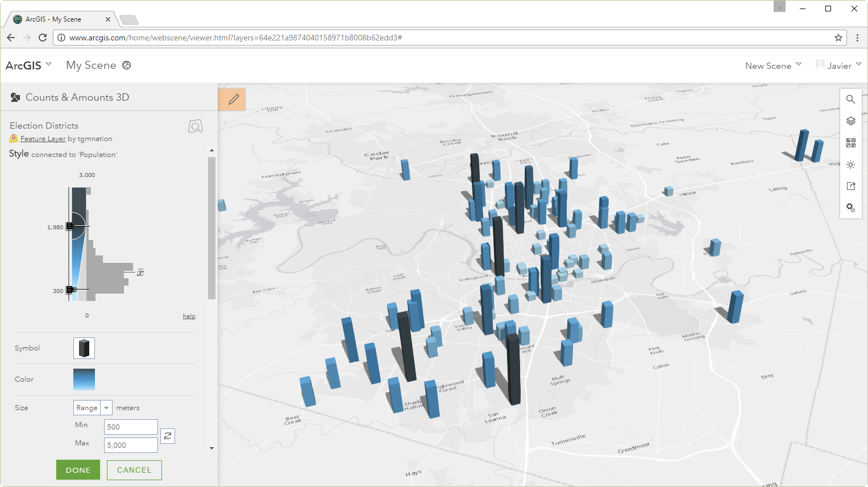This screenshot has height=487, width=868.
Task: Click the blue gradient Color swatch
Action: [84, 379]
